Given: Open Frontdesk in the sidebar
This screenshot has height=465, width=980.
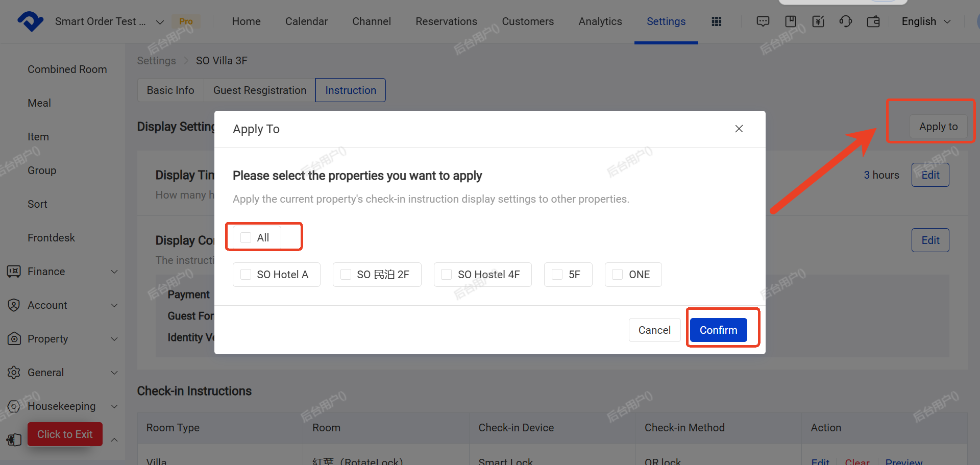Looking at the screenshot, I should coord(51,238).
